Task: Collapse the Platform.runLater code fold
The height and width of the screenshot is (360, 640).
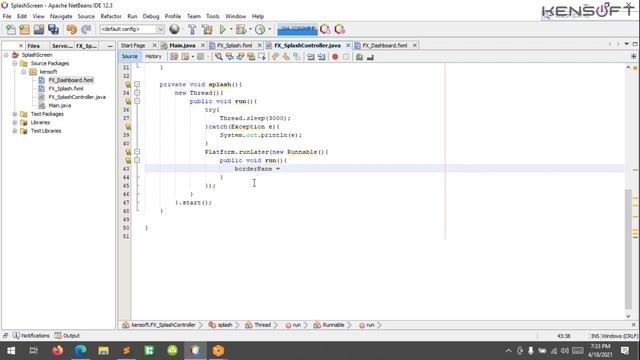Action: pos(137,152)
